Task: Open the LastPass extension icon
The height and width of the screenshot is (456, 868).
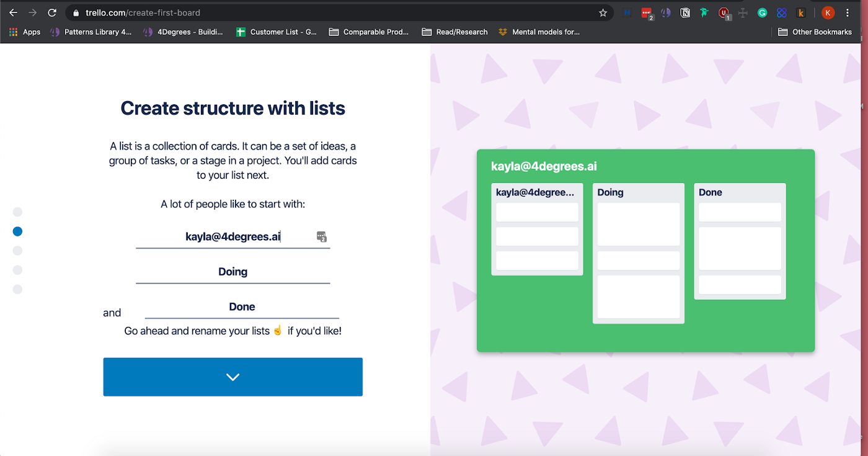Action: 647,12
